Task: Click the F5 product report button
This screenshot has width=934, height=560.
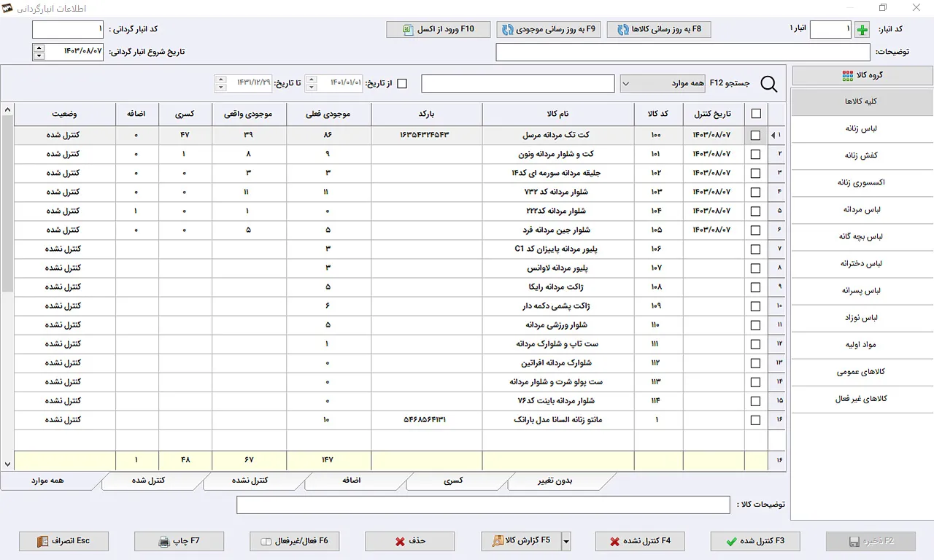Action: tap(521, 541)
